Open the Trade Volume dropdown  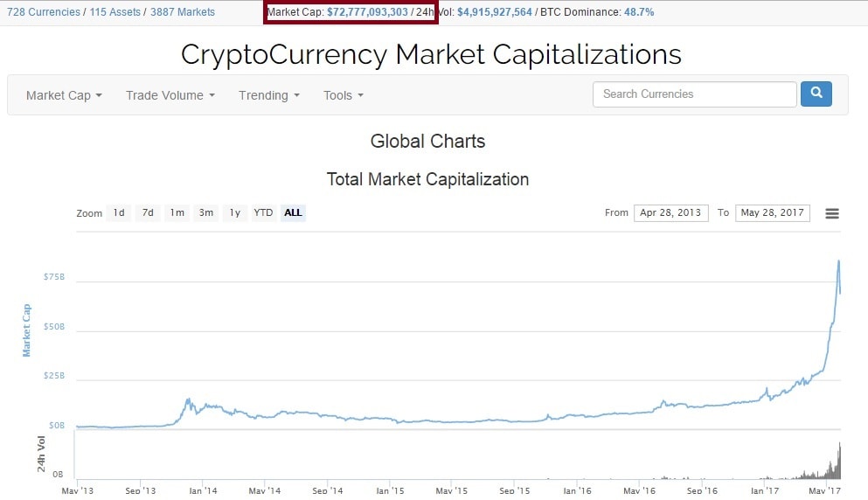pos(170,95)
